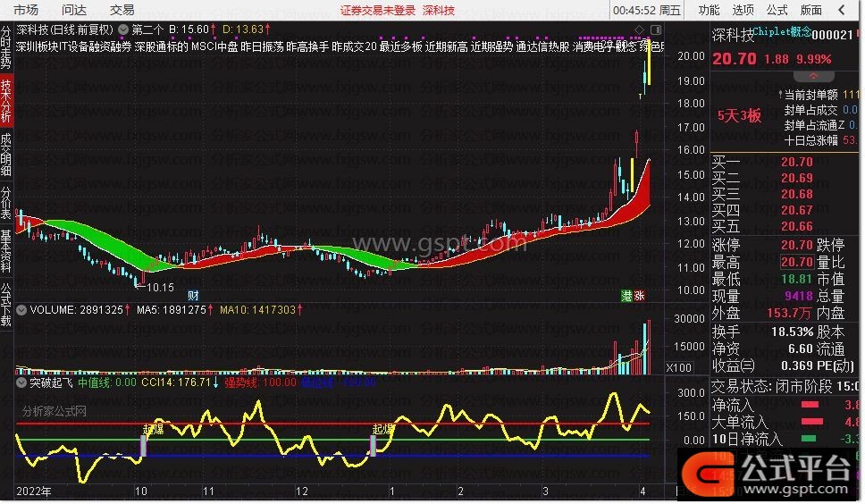865x504 pixels.
Task: Open the 公式下载 side tab
Action: click(x=5, y=304)
